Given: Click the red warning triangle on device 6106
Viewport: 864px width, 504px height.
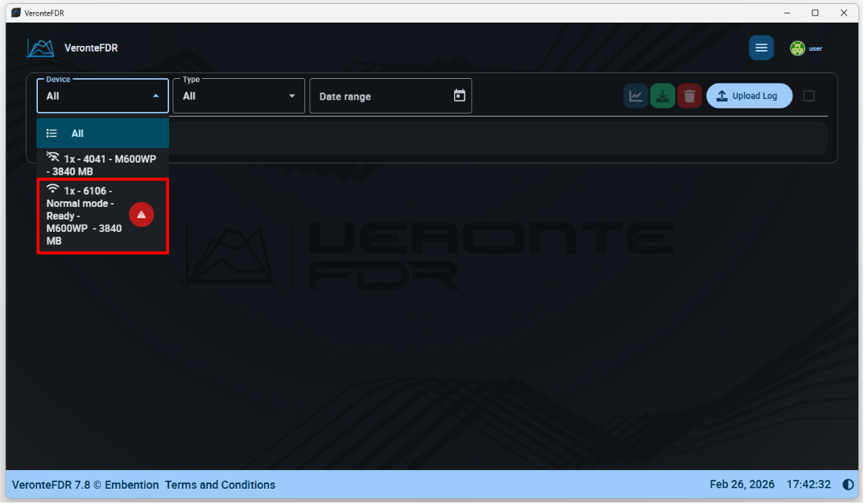Looking at the screenshot, I should [x=142, y=214].
